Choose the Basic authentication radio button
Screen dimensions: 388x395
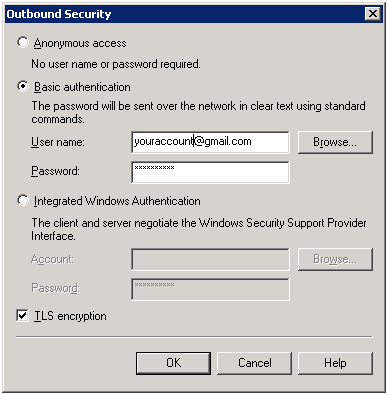click(x=23, y=87)
